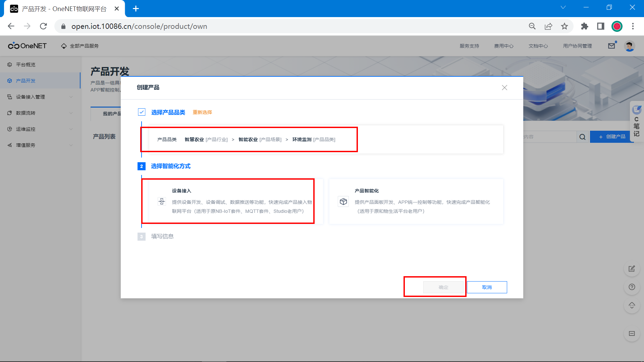Image resolution: width=644 pixels, height=362 pixels.
Task: Open the user avatar profile menu
Action: pyautogui.click(x=629, y=46)
